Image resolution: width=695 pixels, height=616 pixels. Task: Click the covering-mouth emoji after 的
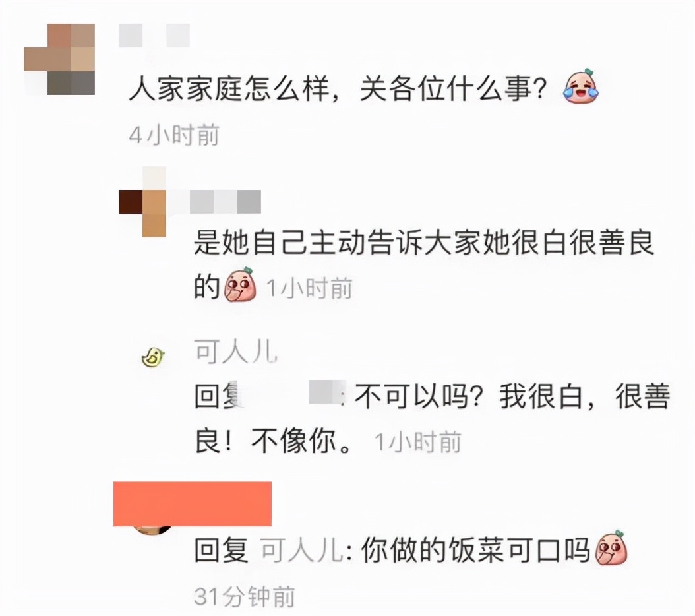[x=240, y=285]
